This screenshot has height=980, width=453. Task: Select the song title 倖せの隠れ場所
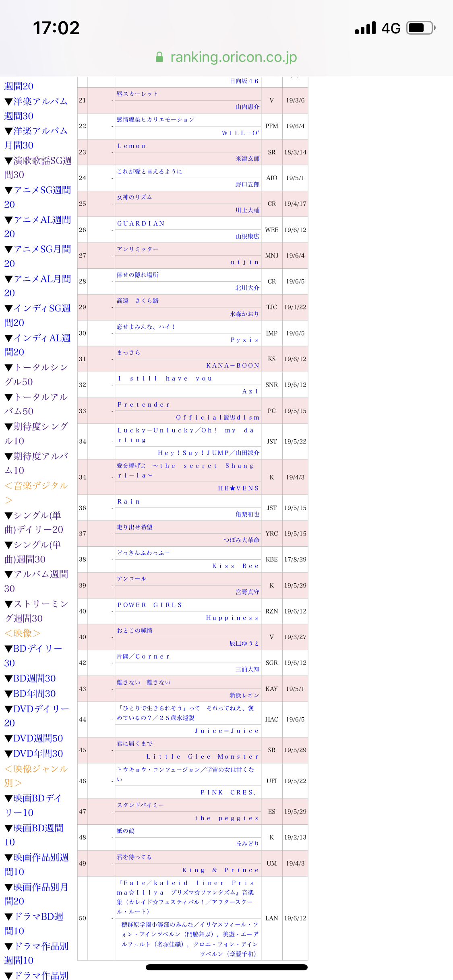(138, 275)
